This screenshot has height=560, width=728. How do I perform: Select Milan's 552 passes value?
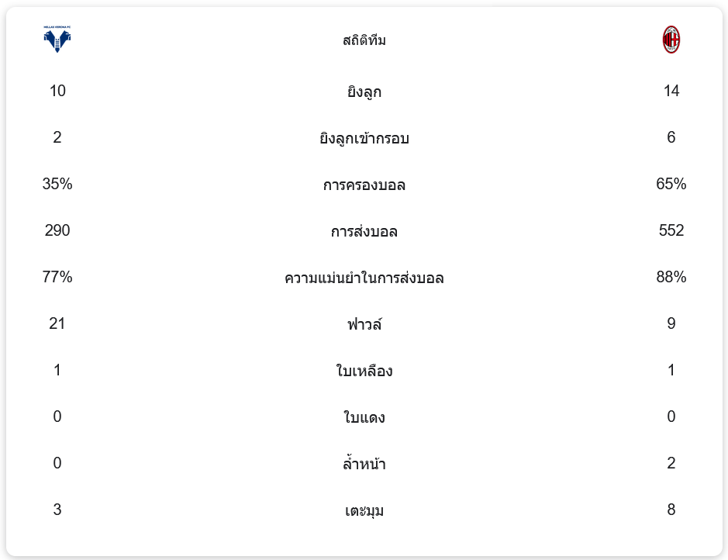[671, 230]
